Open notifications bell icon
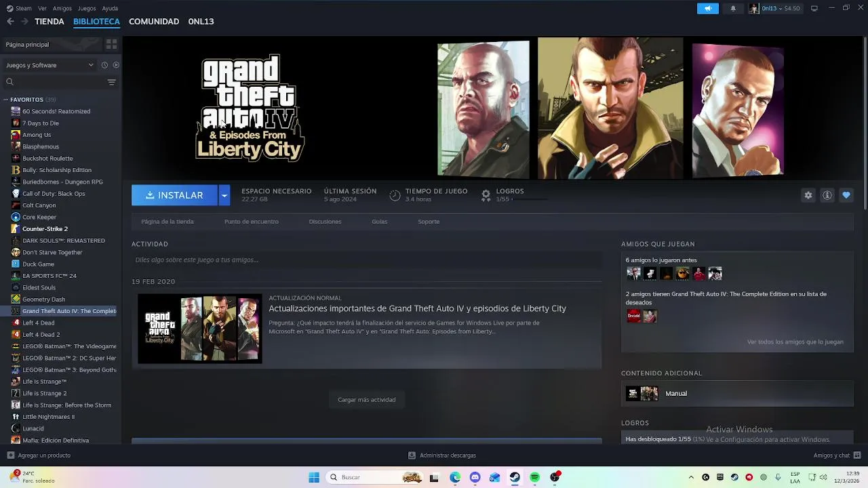The height and width of the screenshot is (488, 868). coord(733,8)
